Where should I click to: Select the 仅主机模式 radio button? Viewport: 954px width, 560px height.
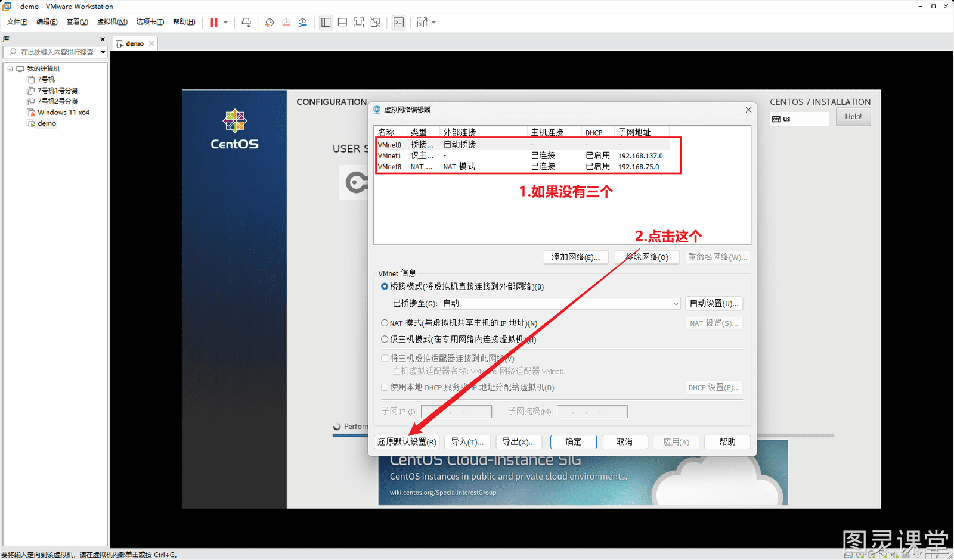pyautogui.click(x=385, y=340)
